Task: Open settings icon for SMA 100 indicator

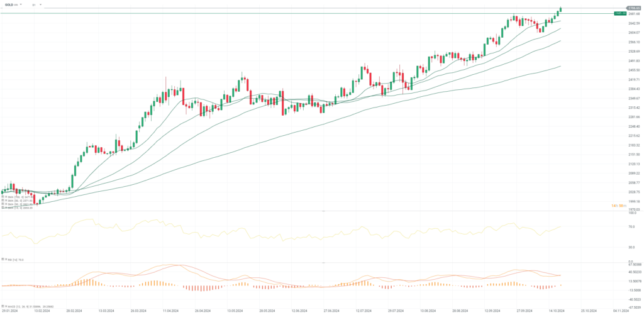Action: pos(3,197)
